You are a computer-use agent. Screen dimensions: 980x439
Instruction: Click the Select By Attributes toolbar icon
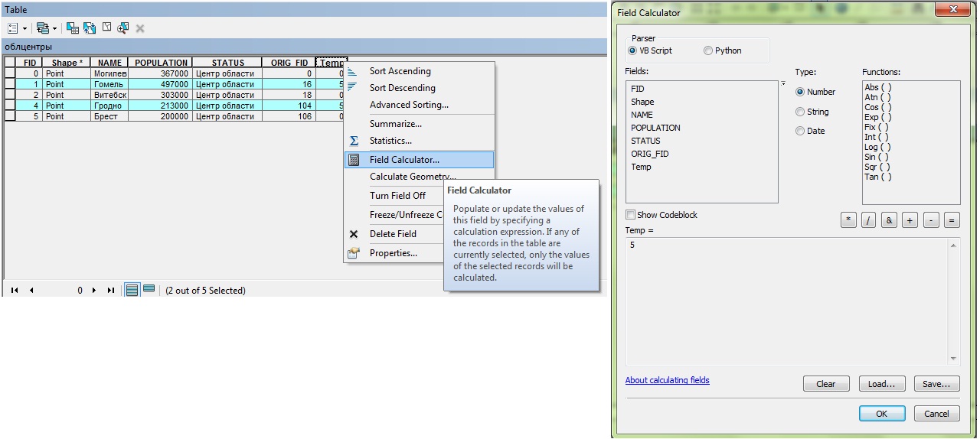pos(73,28)
